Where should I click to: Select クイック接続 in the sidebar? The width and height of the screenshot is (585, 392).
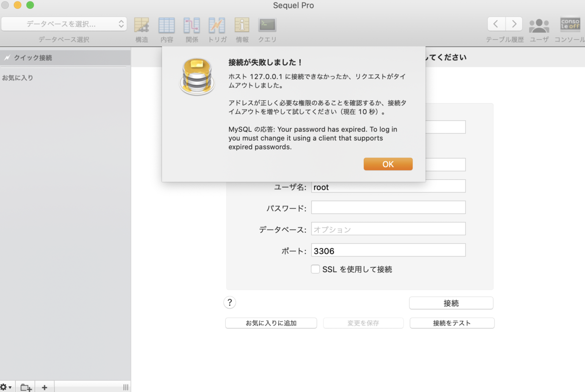pos(65,57)
